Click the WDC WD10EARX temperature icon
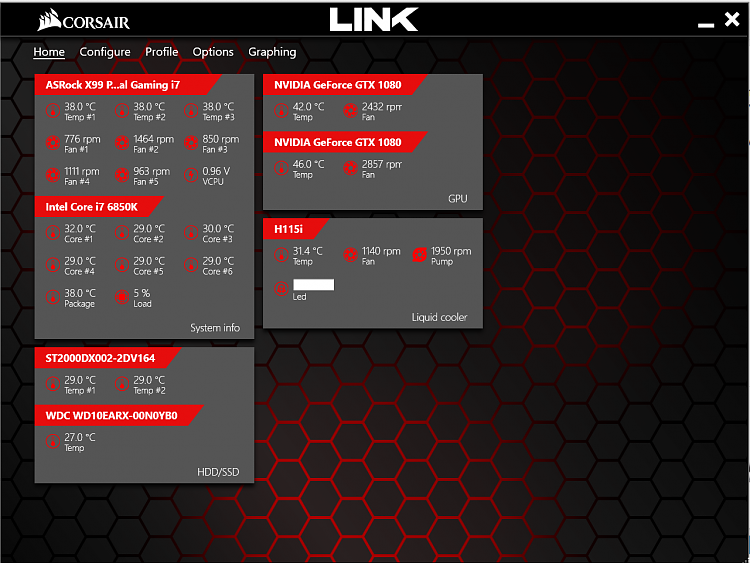 tap(53, 442)
